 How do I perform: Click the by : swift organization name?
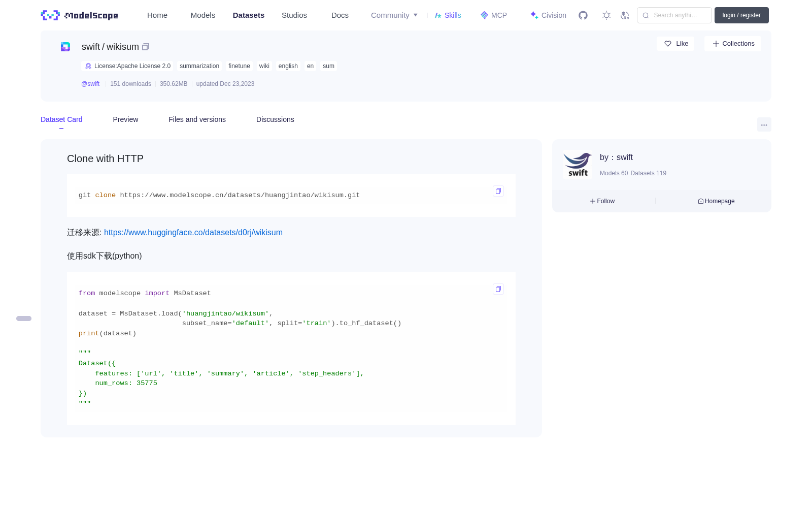point(616,157)
